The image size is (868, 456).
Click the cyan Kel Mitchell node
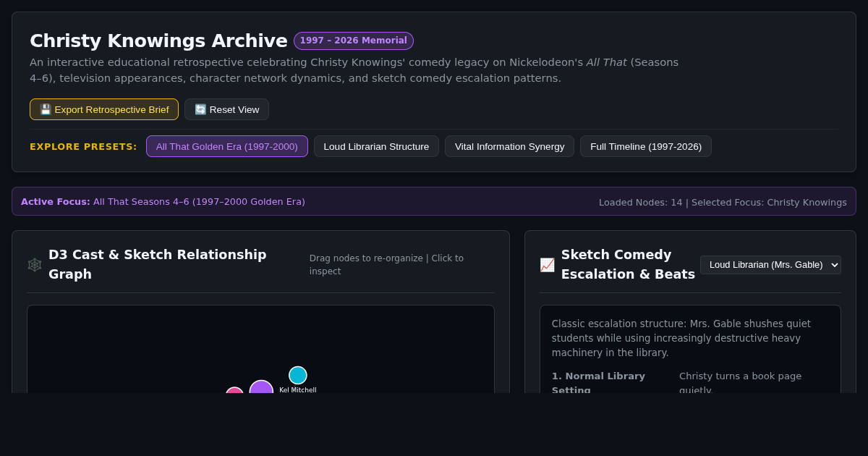[x=298, y=375]
